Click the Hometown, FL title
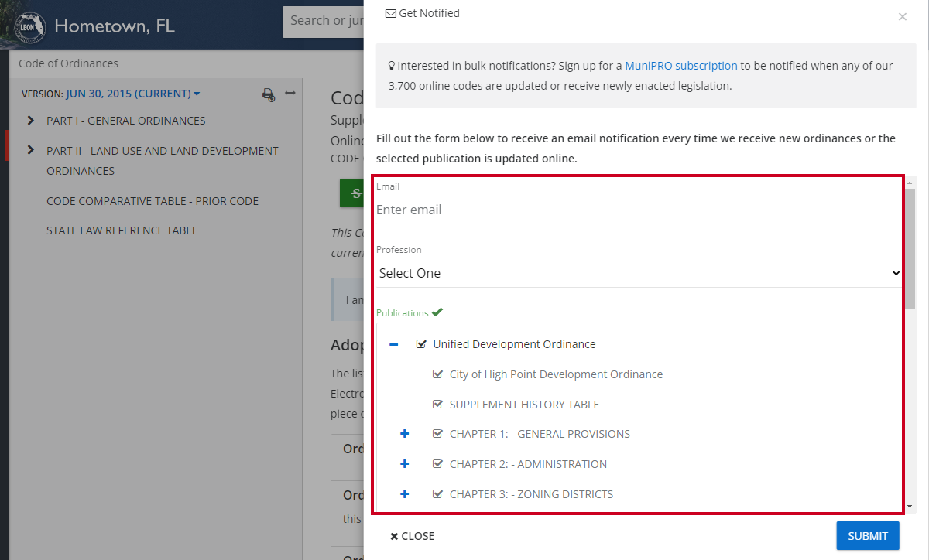 tap(115, 26)
